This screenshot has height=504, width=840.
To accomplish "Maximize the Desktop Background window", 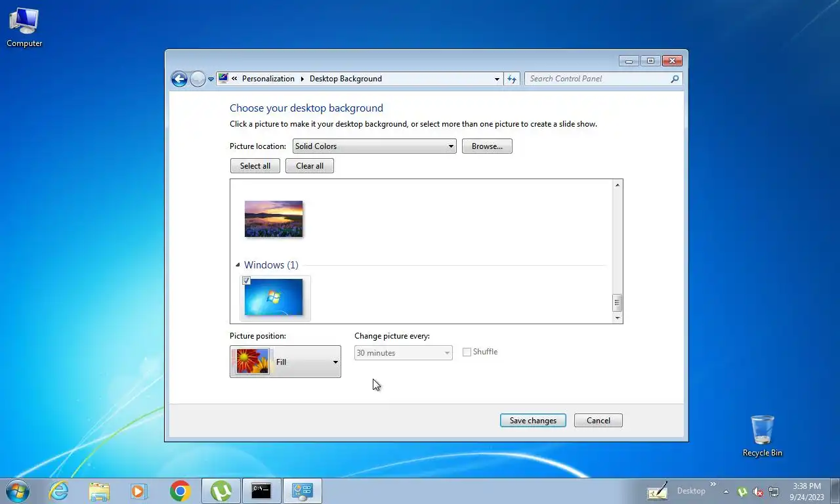I will 650,61.
